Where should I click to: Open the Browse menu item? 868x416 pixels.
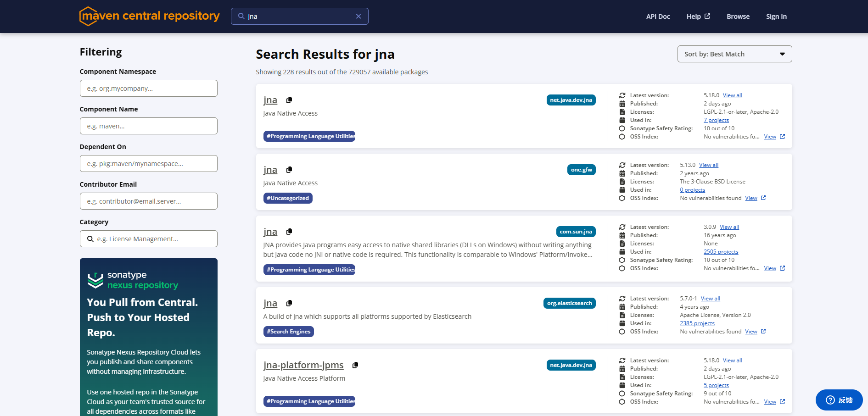click(x=738, y=17)
